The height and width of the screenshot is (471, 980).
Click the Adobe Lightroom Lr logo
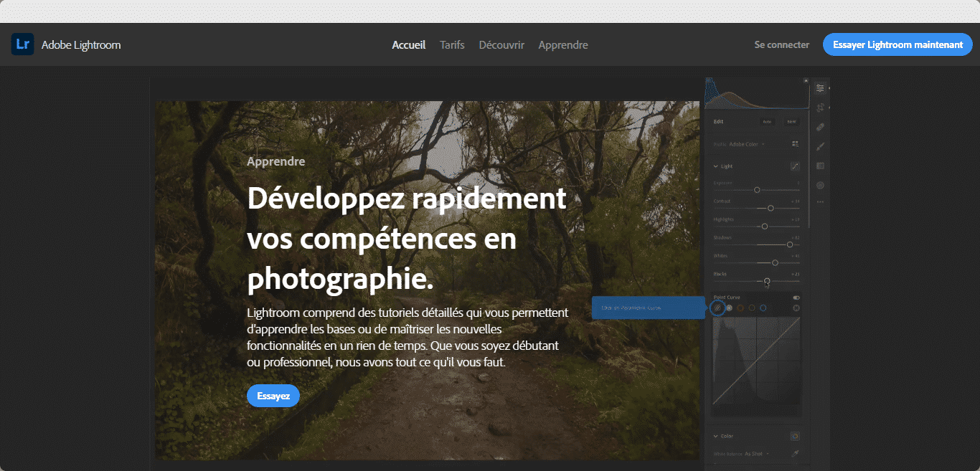tap(23, 44)
